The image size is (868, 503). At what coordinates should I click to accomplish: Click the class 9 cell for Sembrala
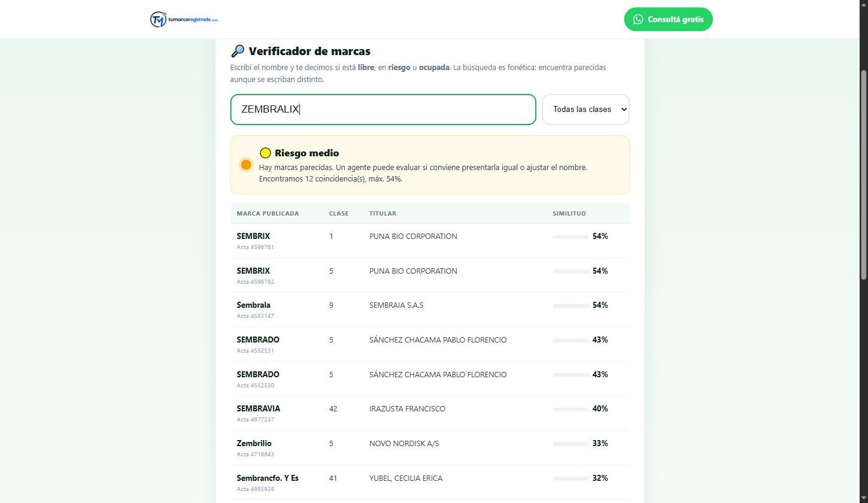coord(331,305)
